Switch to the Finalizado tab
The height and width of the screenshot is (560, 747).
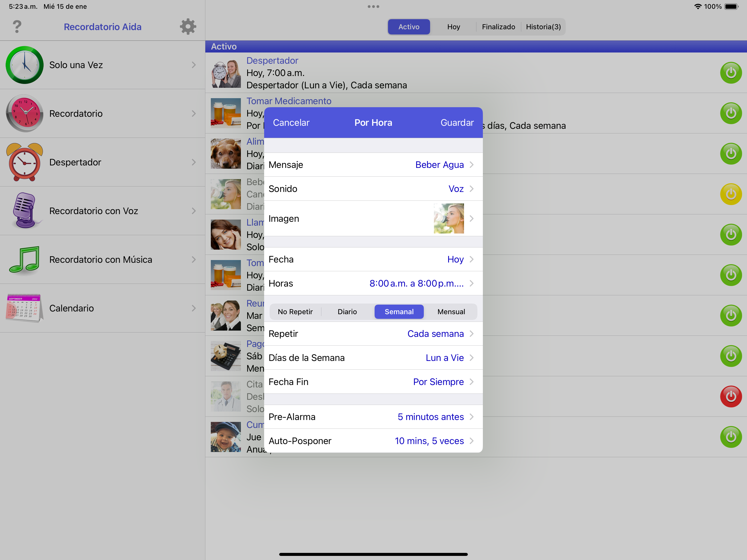498,27
